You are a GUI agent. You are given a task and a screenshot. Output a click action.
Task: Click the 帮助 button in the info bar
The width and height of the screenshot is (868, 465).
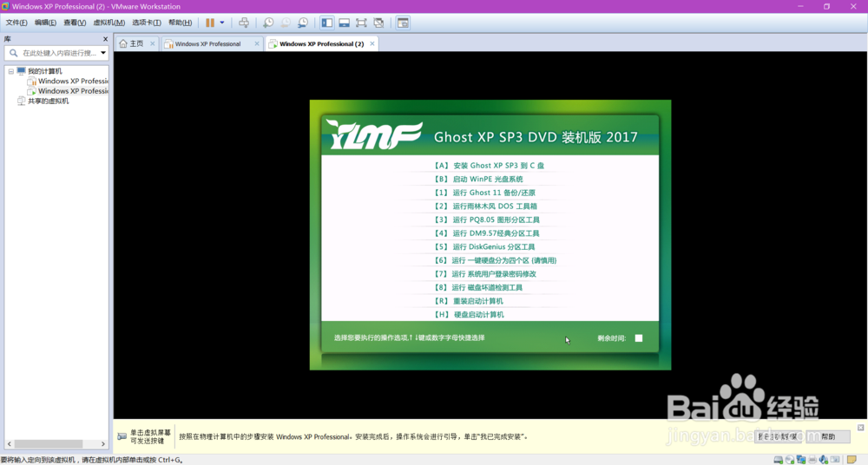pyautogui.click(x=828, y=436)
